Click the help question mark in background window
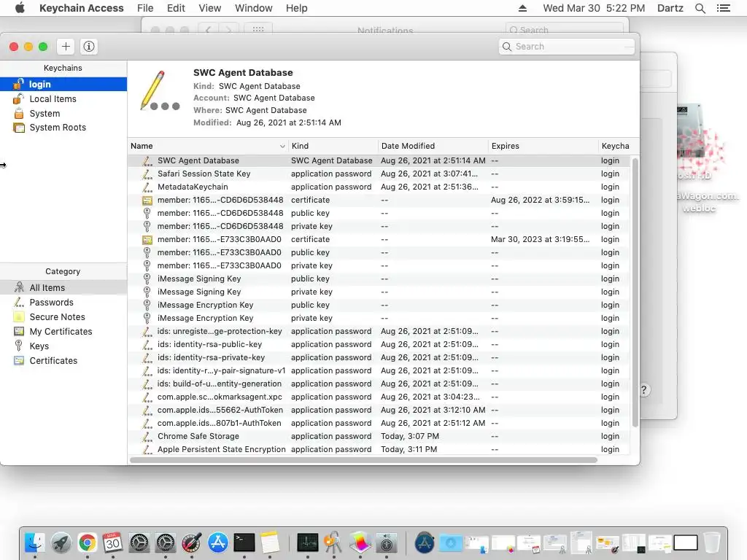The width and height of the screenshot is (747, 560). pyautogui.click(x=643, y=390)
